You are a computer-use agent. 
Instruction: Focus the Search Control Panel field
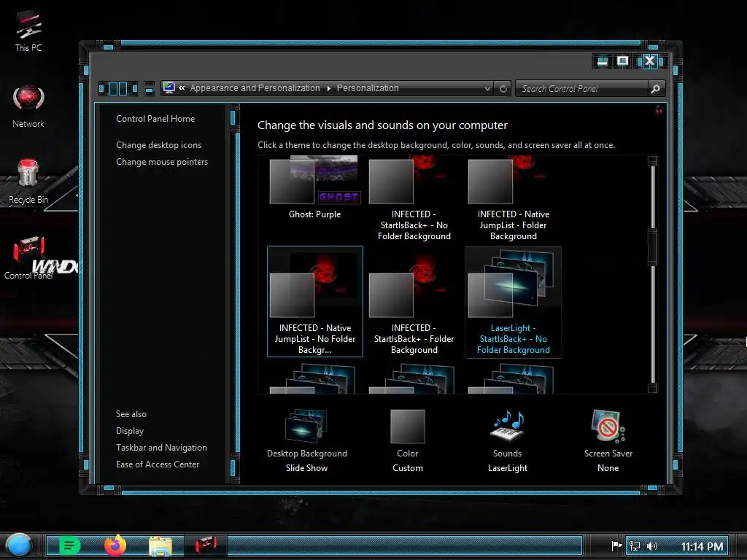(x=582, y=88)
